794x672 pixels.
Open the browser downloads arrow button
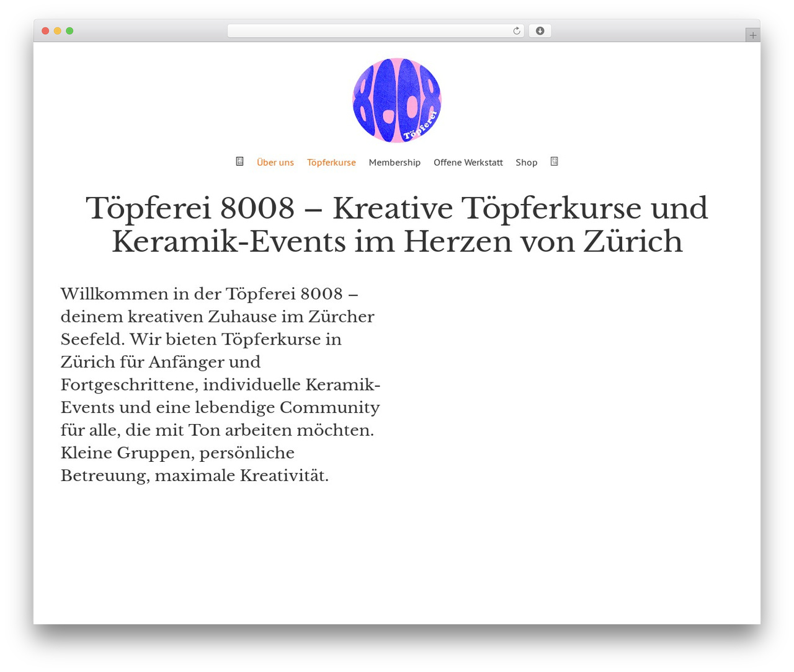pyautogui.click(x=540, y=31)
